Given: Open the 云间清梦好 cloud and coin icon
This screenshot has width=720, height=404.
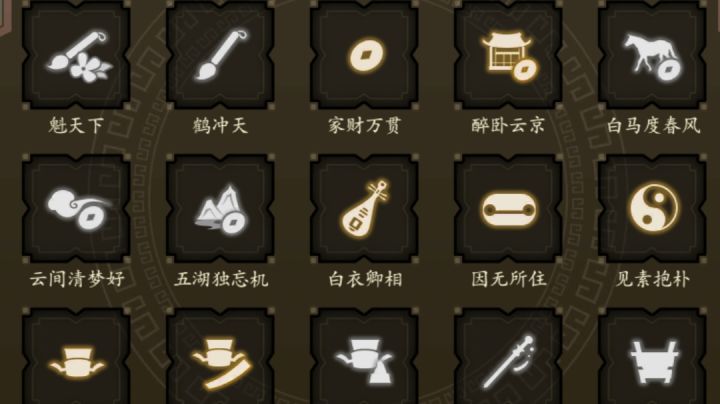Looking at the screenshot, I should (76, 208).
